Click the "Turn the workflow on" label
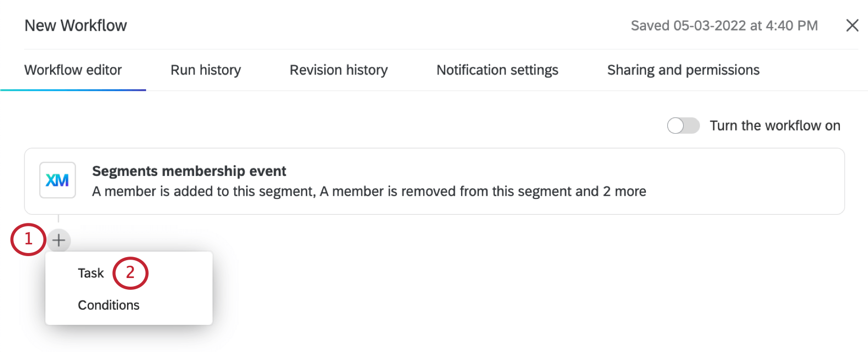The height and width of the screenshot is (352, 868). 775,125
